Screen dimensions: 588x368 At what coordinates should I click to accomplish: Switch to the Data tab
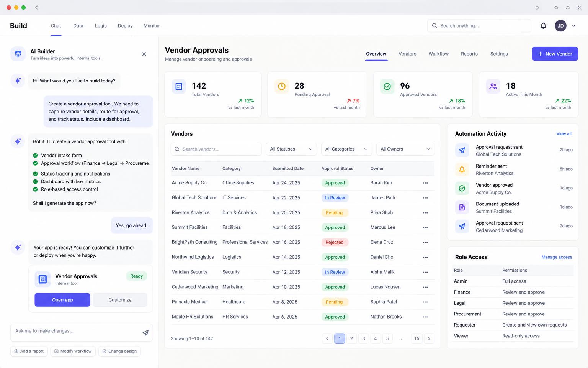click(78, 26)
